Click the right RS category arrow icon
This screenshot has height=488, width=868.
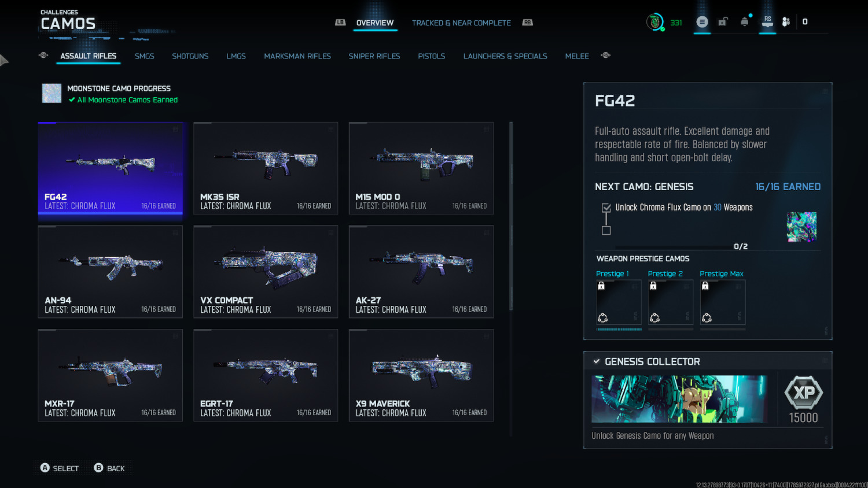[606, 56]
